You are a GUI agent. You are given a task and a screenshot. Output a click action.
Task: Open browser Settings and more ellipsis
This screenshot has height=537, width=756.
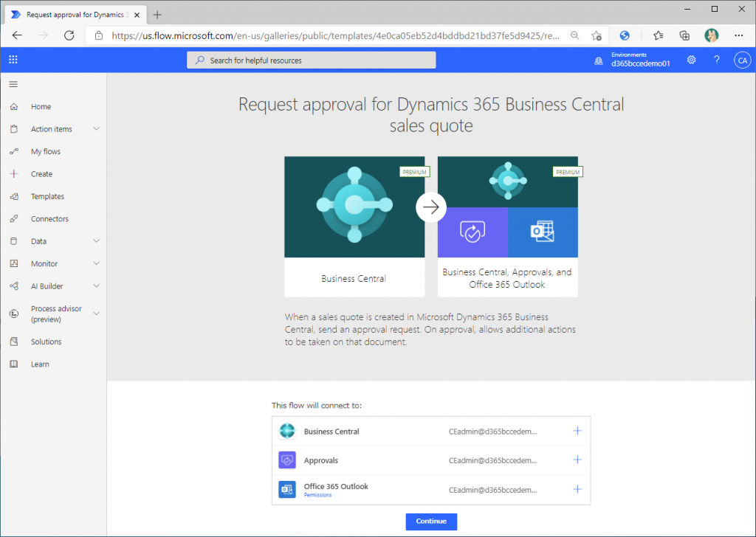738,35
